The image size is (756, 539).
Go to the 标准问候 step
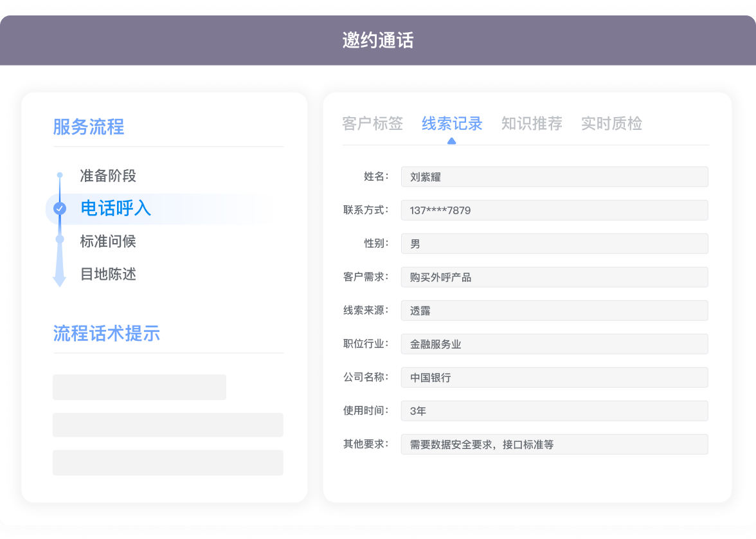tap(108, 241)
